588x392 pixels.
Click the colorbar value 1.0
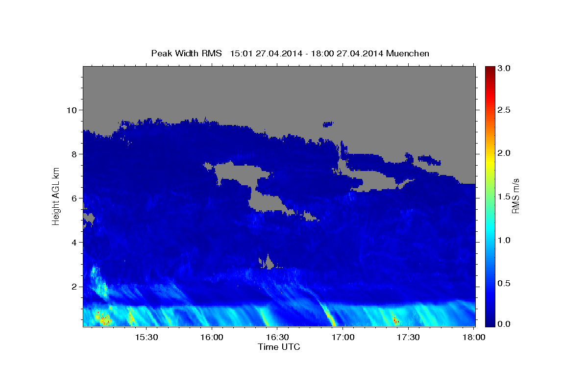pyautogui.click(x=505, y=240)
